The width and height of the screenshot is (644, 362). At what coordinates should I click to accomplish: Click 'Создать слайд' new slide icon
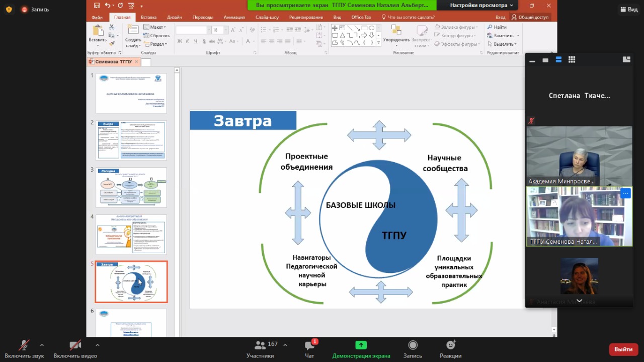coord(133,30)
